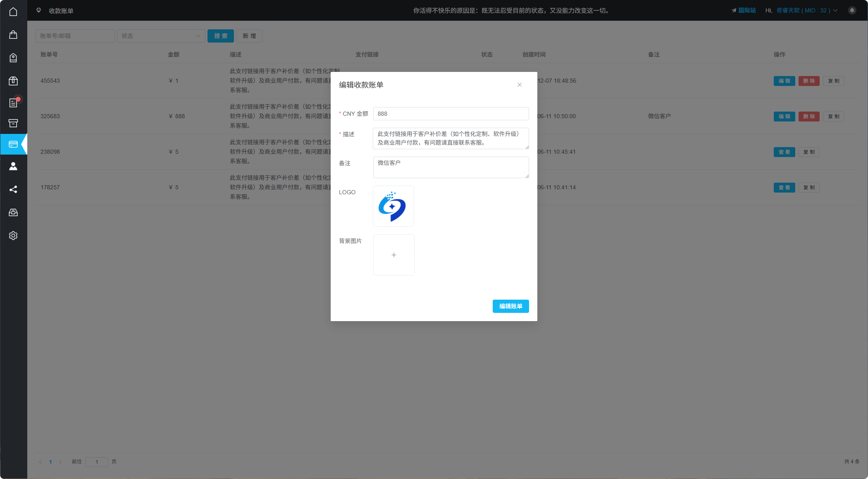Open the package box sidebar icon
Screen dimensions: 868x479
pyautogui.click(x=13, y=81)
